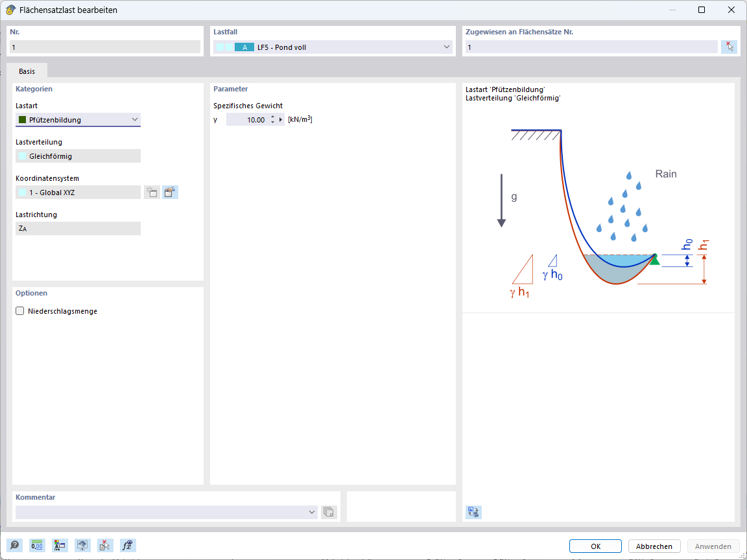The image size is (747, 560).
Task: Click the 1 - Global XYZ field
Action: pos(78,192)
